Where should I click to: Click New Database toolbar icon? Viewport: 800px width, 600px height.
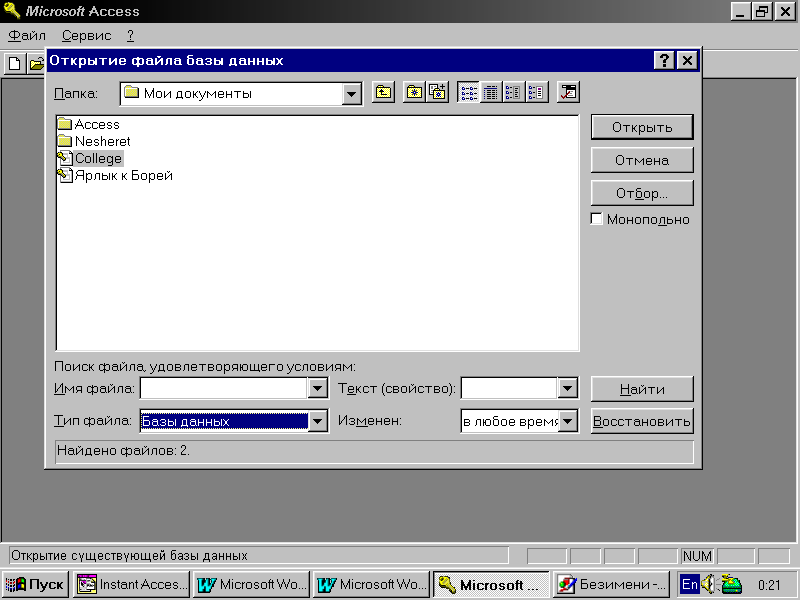(15, 64)
